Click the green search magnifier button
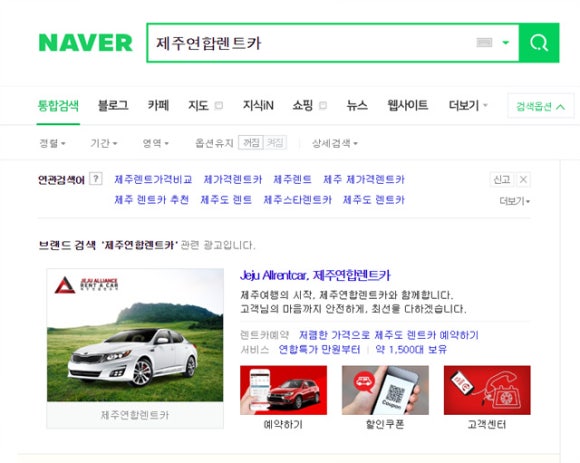Image resolution: width=580 pixels, height=463 pixels. tap(539, 43)
